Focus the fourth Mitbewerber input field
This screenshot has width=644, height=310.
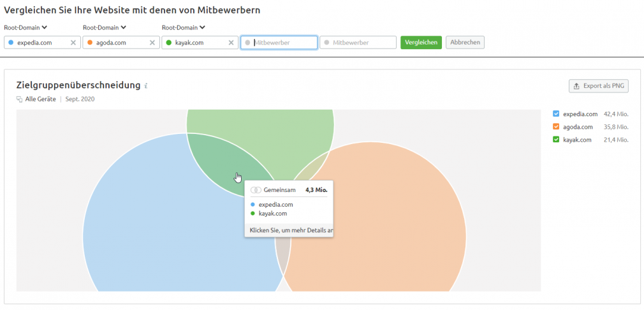279,42
